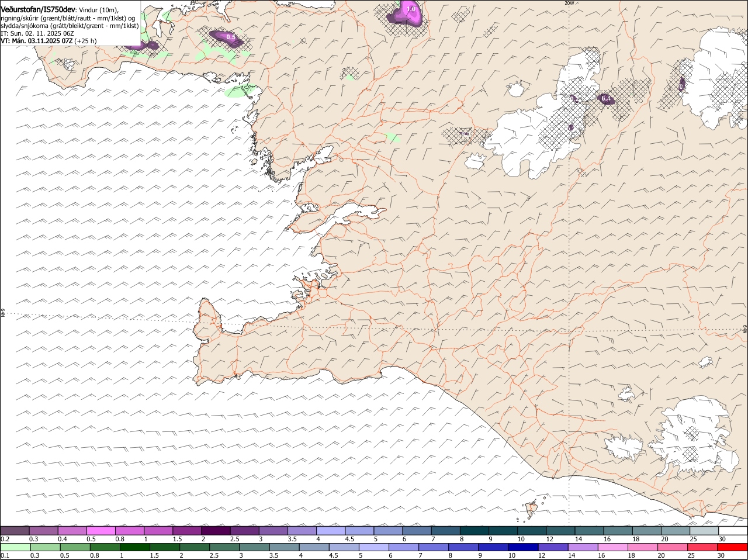
Task: Click the red bottom-row swatch at 30
Action: (x=733, y=547)
